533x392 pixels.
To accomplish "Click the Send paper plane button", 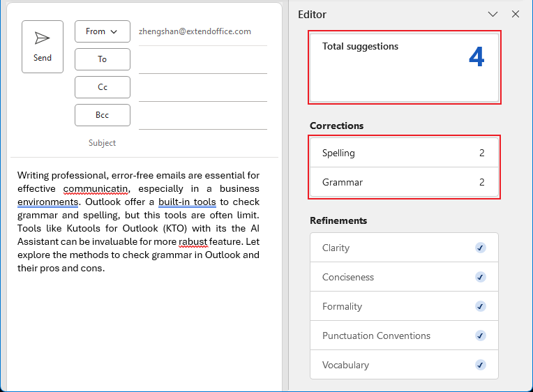I will click(x=43, y=47).
